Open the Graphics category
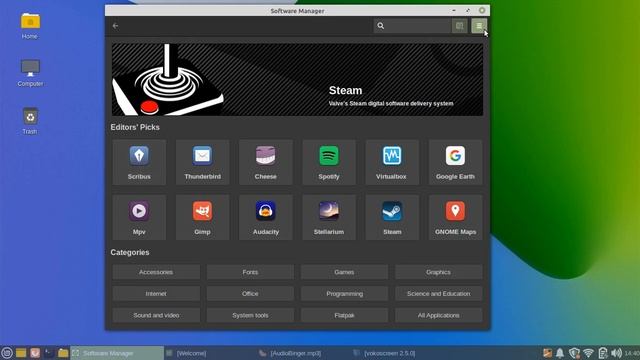This screenshot has width=640, height=360. [x=438, y=272]
